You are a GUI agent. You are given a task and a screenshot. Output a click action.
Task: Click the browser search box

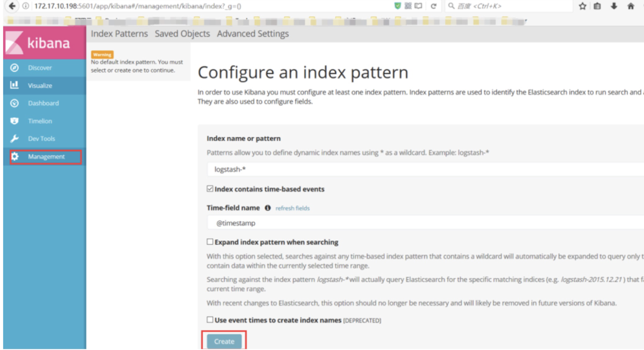[x=509, y=6]
